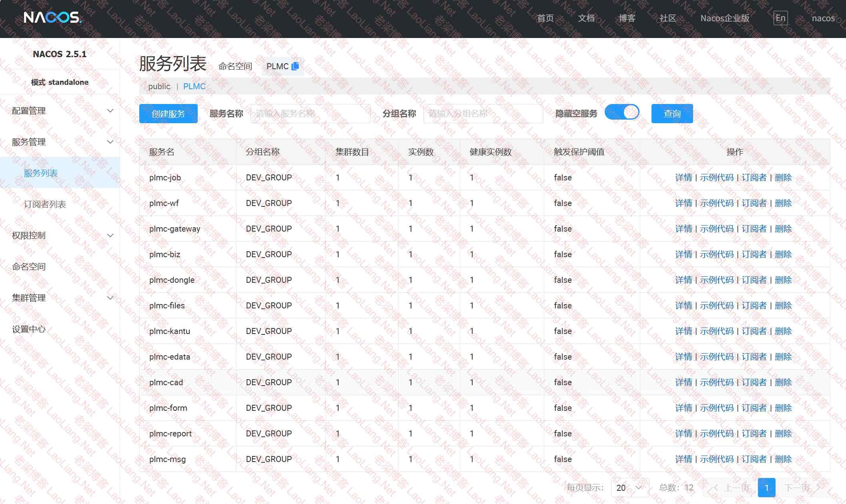This screenshot has height=504, width=846.
Task: Open the nacos user menu
Action: click(823, 18)
